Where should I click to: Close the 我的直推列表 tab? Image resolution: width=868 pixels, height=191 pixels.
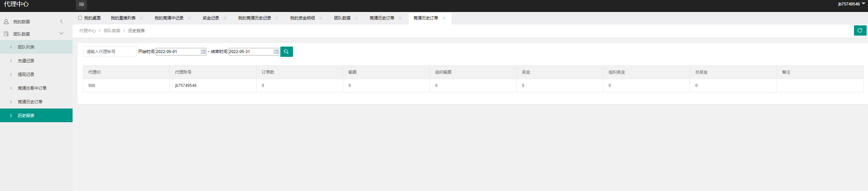(x=141, y=18)
